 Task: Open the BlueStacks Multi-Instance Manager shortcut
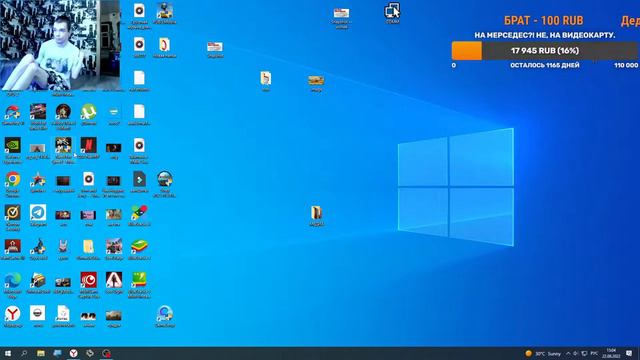[139, 280]
